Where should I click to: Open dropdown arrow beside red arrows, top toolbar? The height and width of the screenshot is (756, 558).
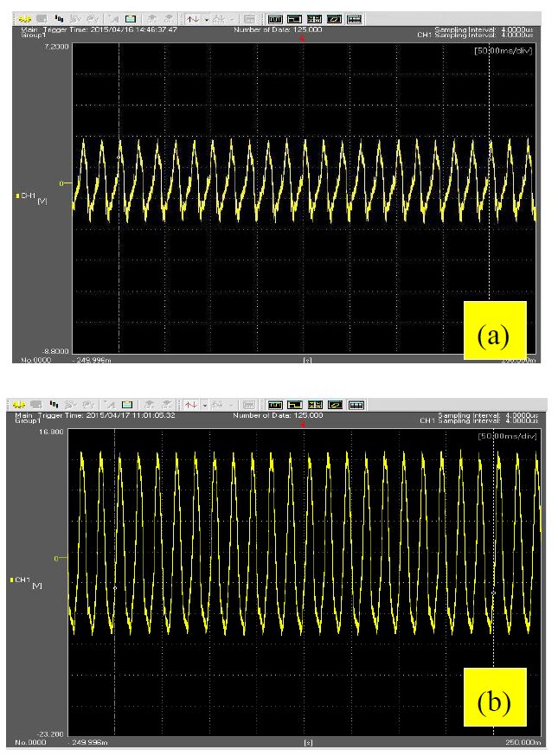click(204, 17)
